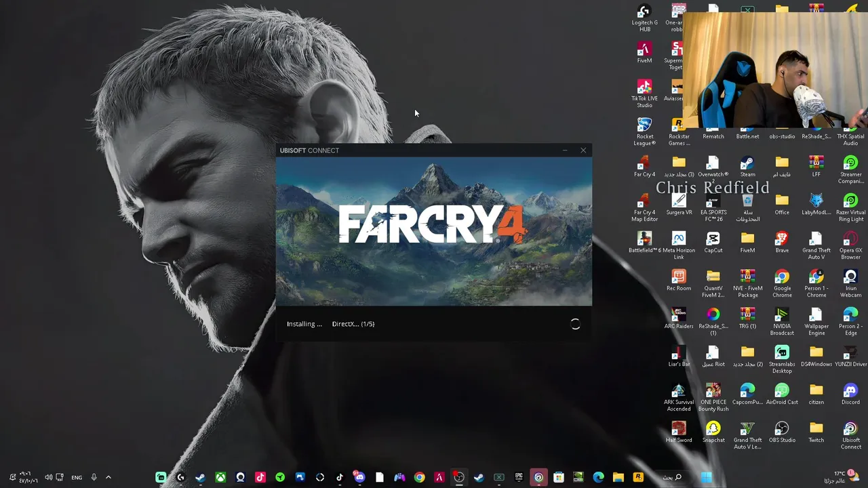Select the TikTok LIVE Studio shortcut

click(644, 94)
